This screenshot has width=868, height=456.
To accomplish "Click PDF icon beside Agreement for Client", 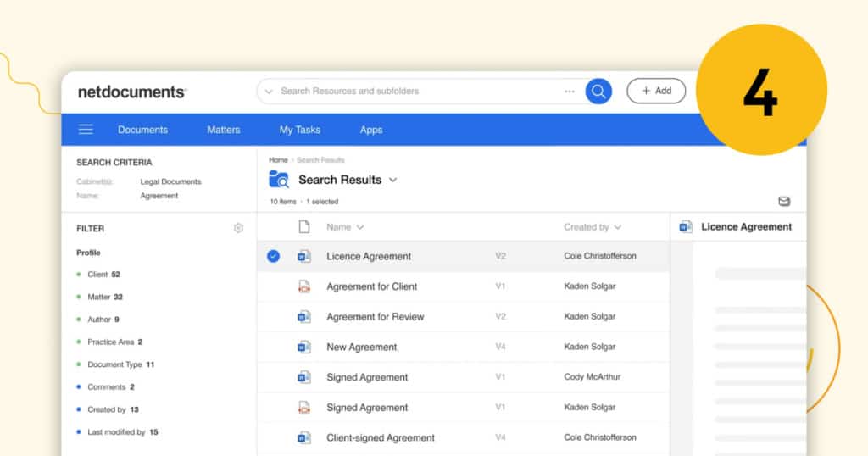I will 304,286.
